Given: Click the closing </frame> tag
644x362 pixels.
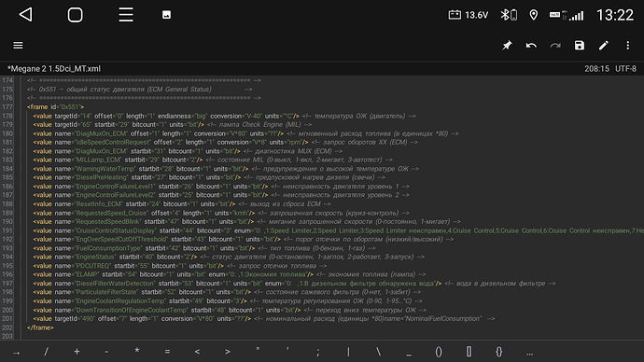Looking at the screenshot, I should (x=40, y=327).
